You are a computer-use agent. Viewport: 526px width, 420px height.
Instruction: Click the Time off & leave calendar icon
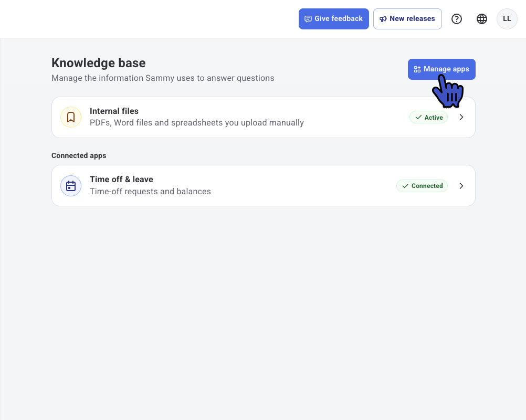point(71,185)
